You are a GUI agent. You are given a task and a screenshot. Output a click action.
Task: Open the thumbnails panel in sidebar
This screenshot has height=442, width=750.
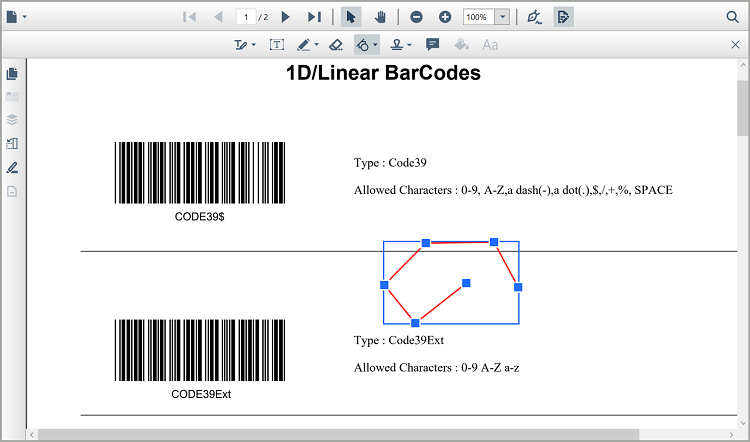(13, 74)
